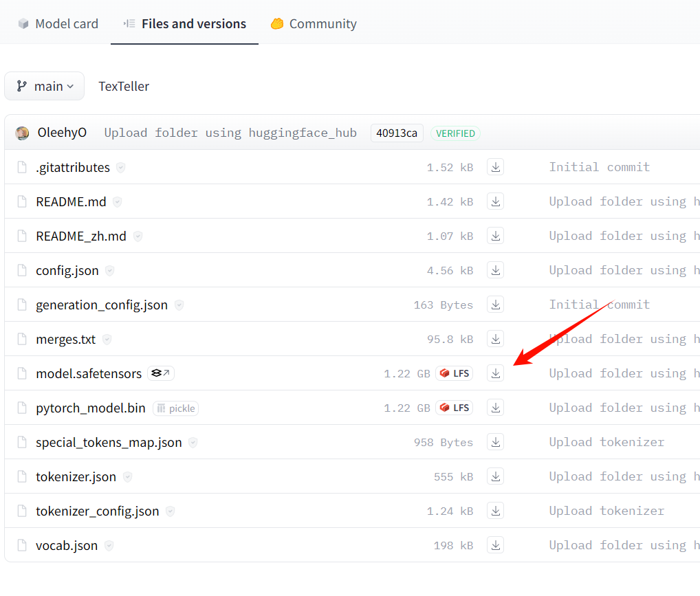
Task: Open the special_tokens_map.json file
Action: coord(109,443)
